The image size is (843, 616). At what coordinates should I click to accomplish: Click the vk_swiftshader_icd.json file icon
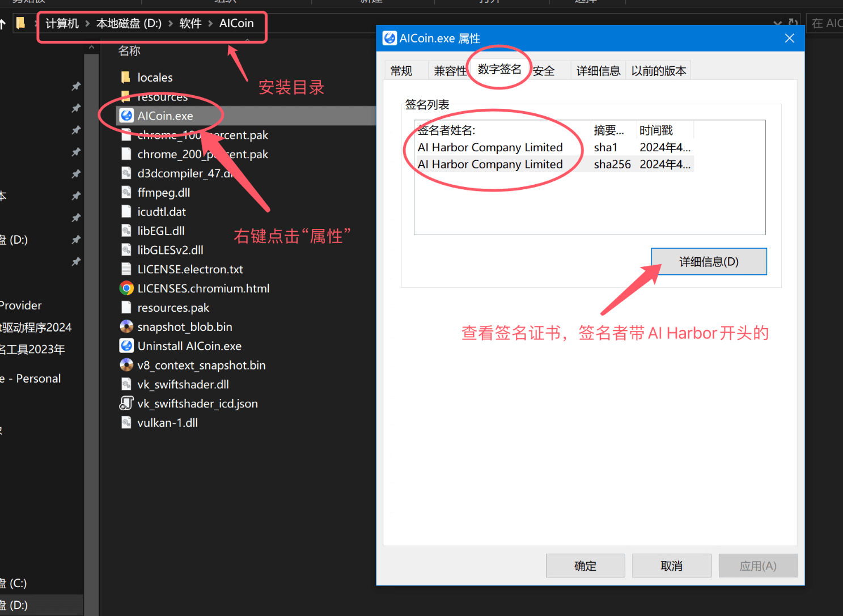(x=126, y=403)
